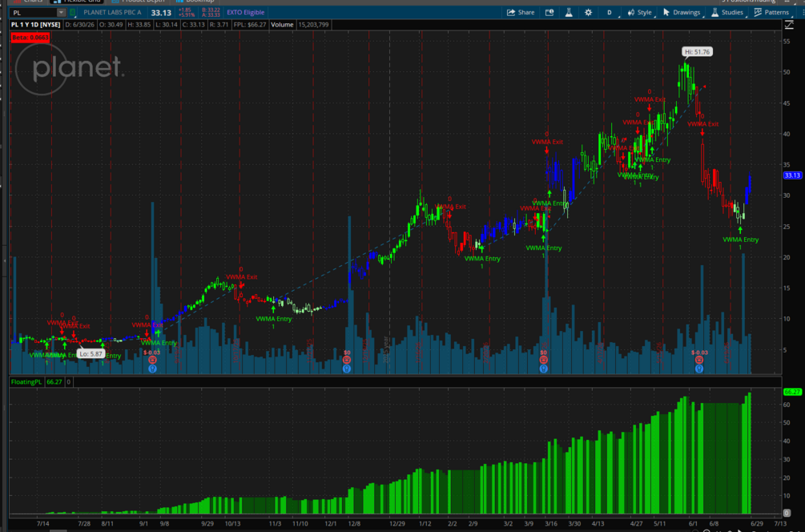The width and height of the screenshot is (805, 532).
Task: Click the VWMA Exit label near 10/13
Action: point(241,276)
